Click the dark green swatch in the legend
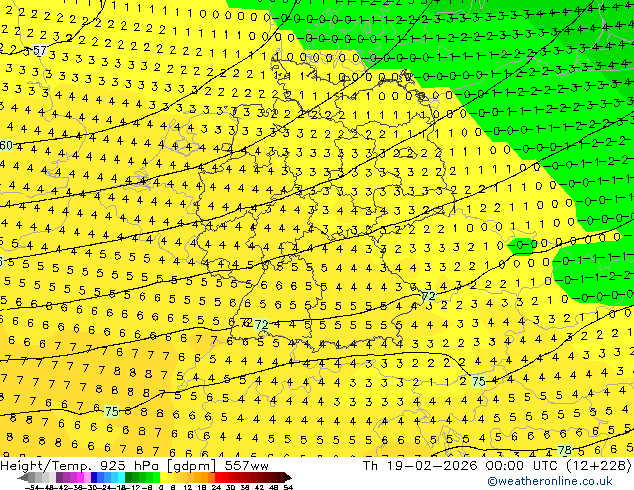Image resolution: width=634 pixels, height=490 pixels. click(128, 477)
